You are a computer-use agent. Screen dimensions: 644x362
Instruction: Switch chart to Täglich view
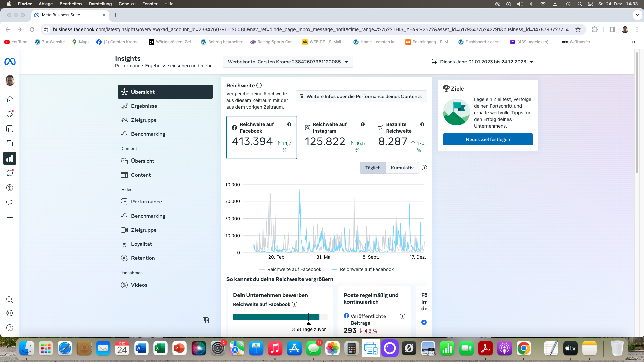(x=373, y=168)
